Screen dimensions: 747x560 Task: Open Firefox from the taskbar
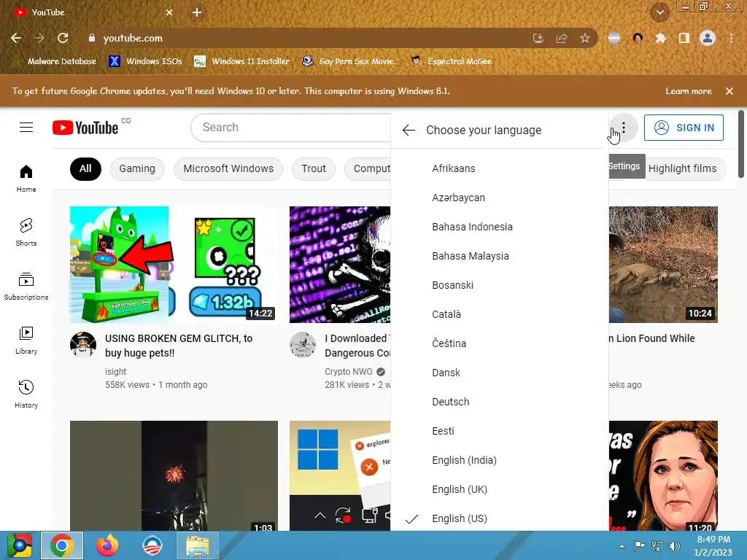click(107, 545)
